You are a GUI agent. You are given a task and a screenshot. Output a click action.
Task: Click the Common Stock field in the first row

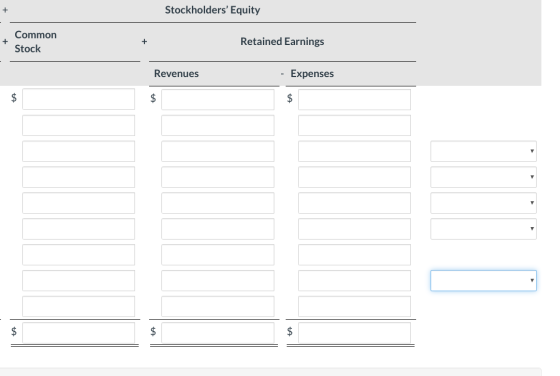click(79, 99)
